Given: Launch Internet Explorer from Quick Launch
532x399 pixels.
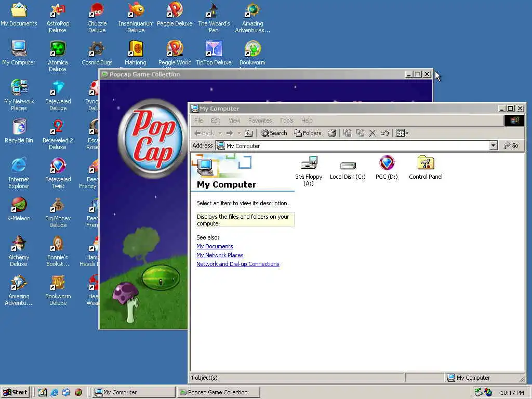Looking at the screenshot, I should (x=54, y=392).
